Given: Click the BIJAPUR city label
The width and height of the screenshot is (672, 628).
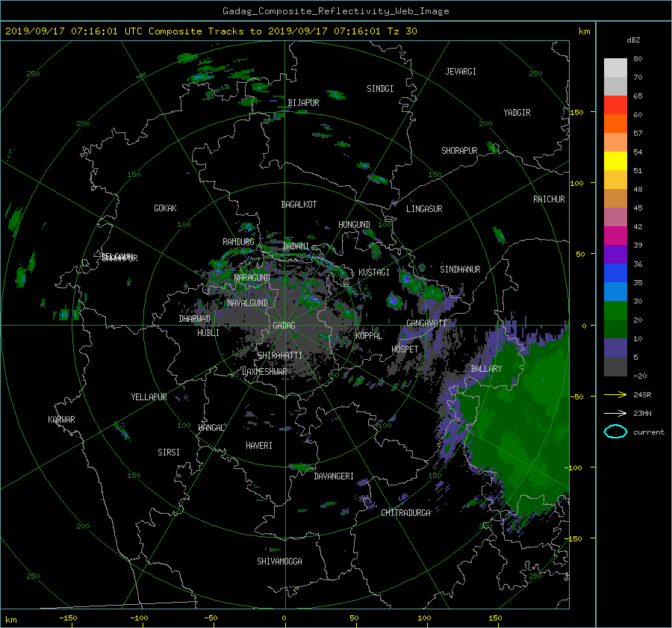Looking at the screenshot, I should (303, 103).
